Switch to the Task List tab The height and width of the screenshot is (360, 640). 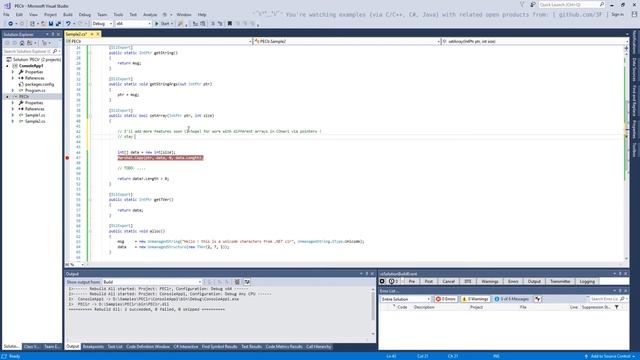115,347
